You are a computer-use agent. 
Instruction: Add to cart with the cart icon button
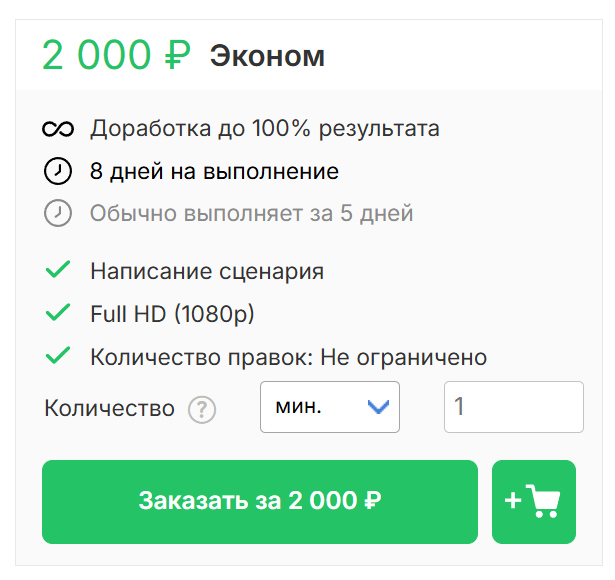coord(533,501)
